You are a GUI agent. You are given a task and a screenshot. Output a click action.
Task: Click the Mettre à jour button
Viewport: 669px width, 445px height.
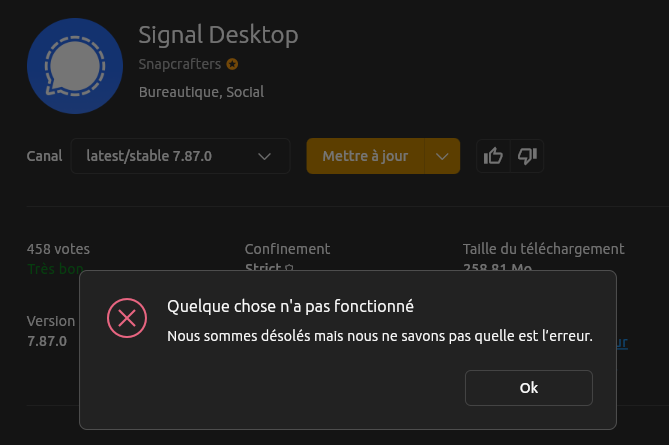365,156
